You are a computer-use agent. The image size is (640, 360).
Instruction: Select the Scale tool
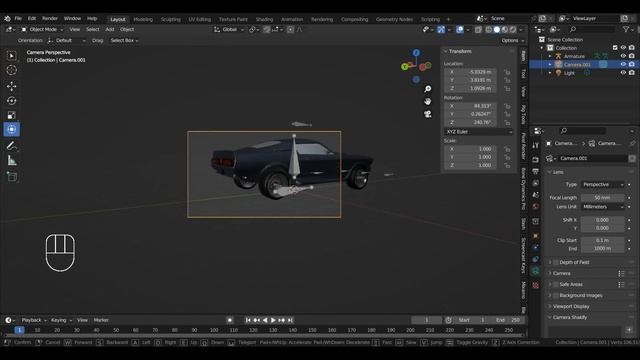[11, 115]
